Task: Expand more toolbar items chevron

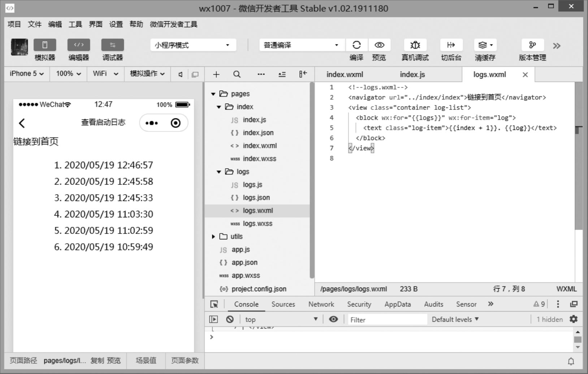Action: [x=557, y=46]
